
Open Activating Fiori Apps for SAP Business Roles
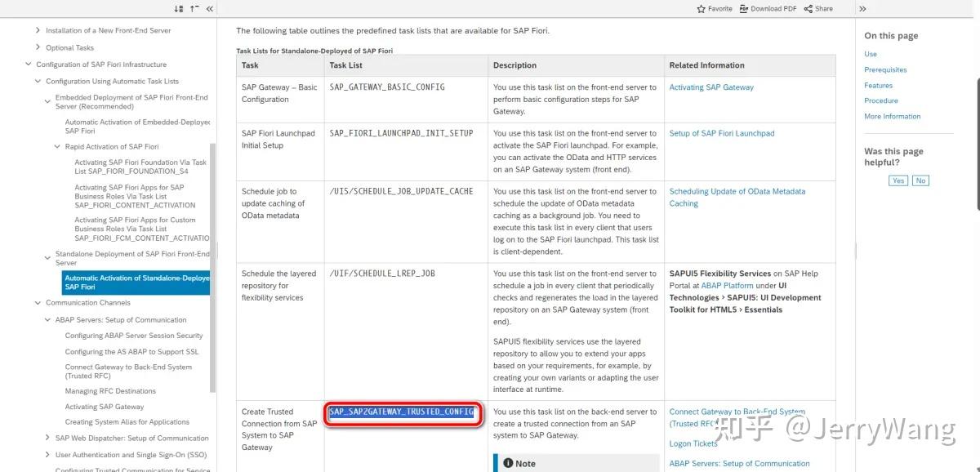135,196
